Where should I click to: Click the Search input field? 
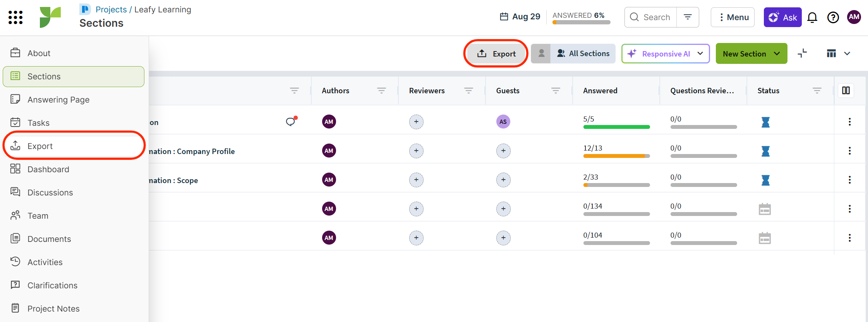[657, 17]
